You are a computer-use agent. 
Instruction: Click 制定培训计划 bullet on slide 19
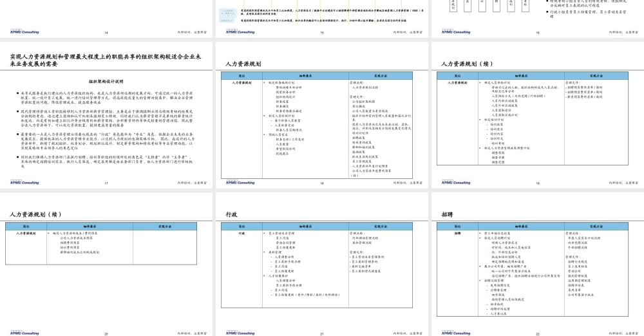(495, 120)
